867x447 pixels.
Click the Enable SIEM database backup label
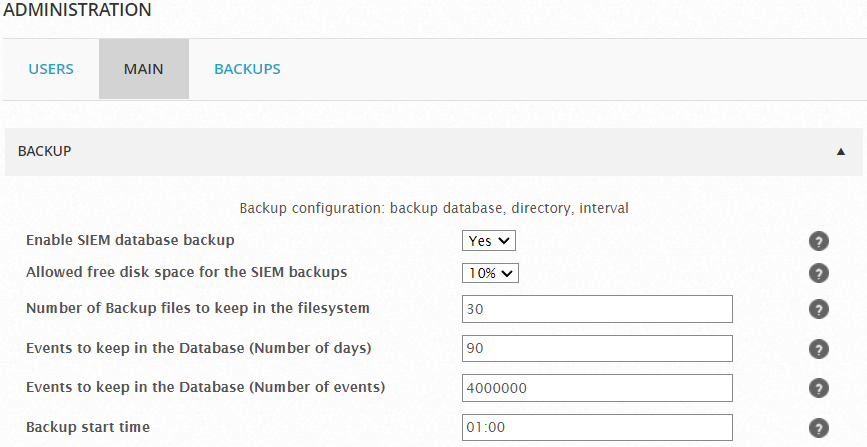pos(130,241)
